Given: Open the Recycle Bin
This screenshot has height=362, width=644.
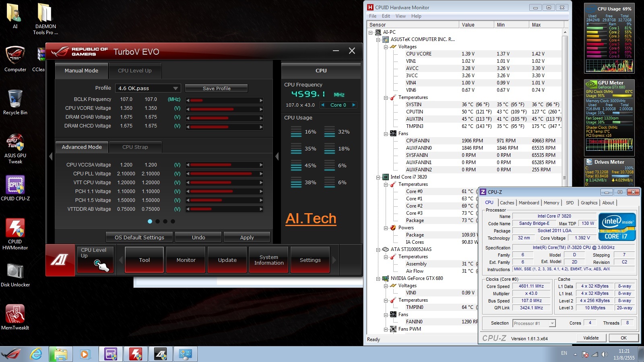Looking at the screenshot, I should coord(15,102).
